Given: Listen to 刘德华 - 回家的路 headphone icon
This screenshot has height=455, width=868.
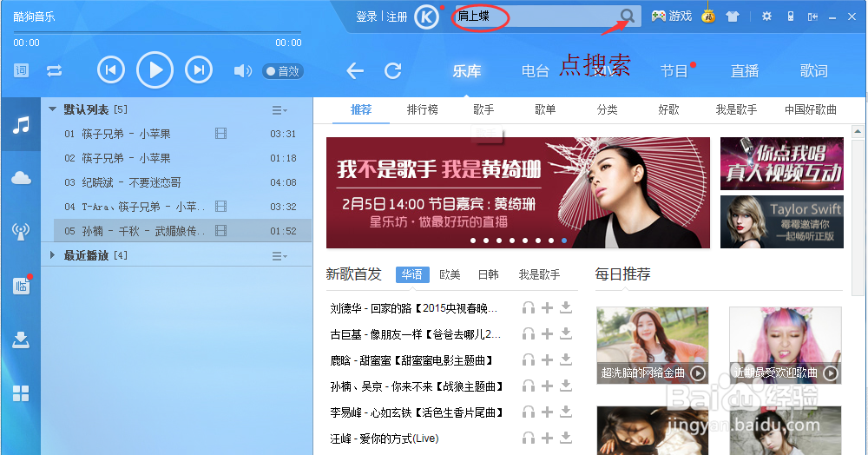Looking at the screenshot, I should (x=529, y=307).
